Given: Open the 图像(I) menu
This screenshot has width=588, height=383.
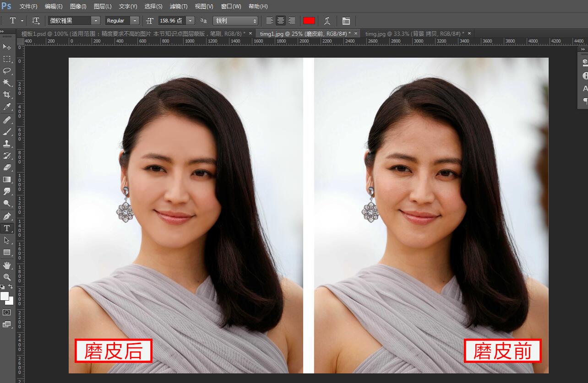Looking at the screenshot, I should click(78, 6).
